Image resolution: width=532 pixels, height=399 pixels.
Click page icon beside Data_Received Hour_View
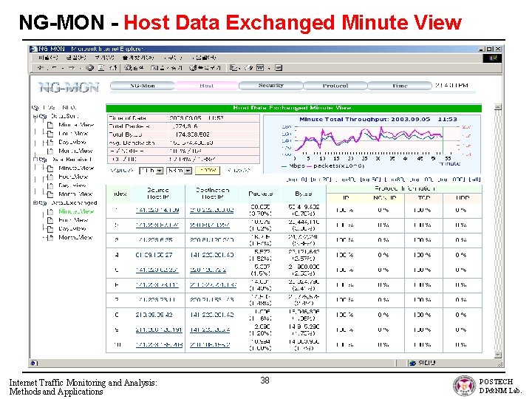pos(50,177)
